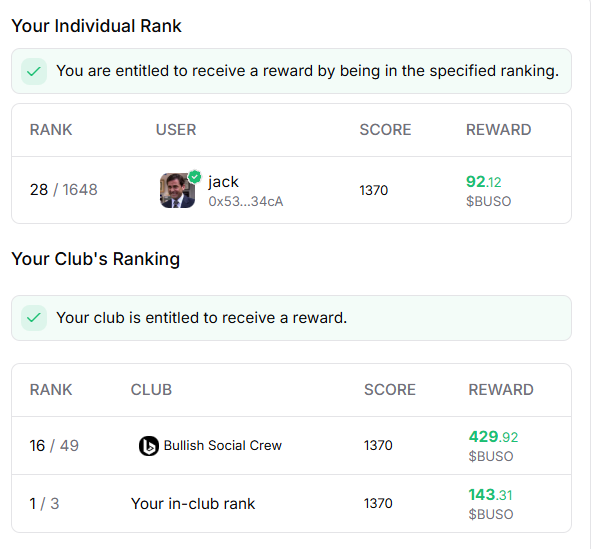Screen dimensions: 591x549
Task: Click the individual rank 28 / 1648 value
Action: click(64, 190)
